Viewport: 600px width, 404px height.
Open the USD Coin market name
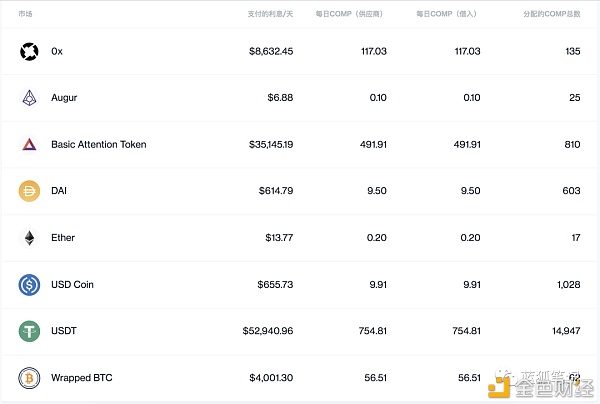tap(72, 285)
